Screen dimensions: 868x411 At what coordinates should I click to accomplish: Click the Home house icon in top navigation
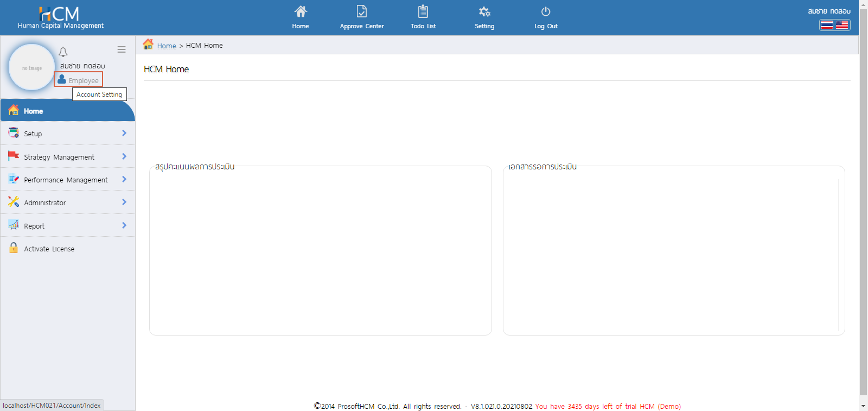click(x=301, y=11)
